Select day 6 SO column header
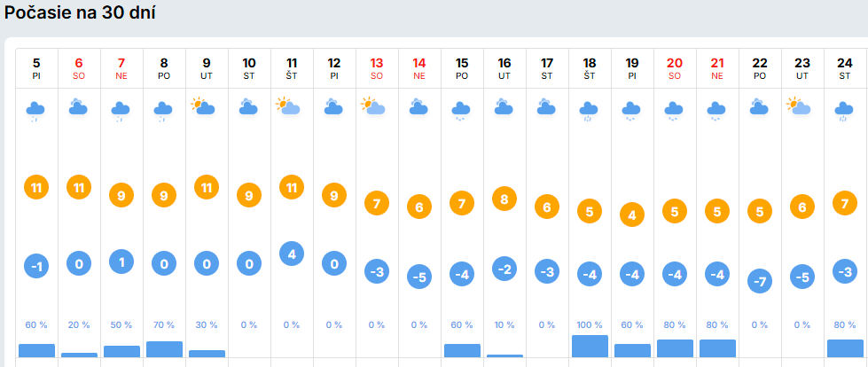 [79, 68]
